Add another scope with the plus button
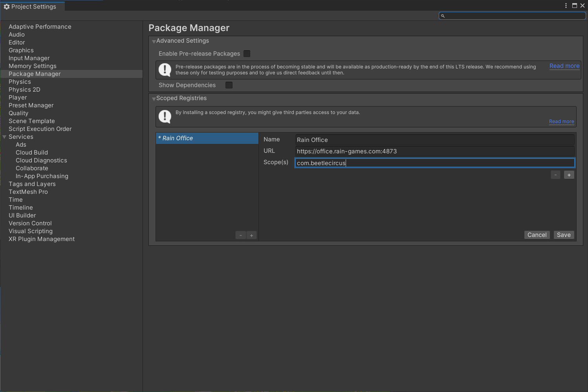Viewport: 588px width, 392px height. [x=569, y=175]
